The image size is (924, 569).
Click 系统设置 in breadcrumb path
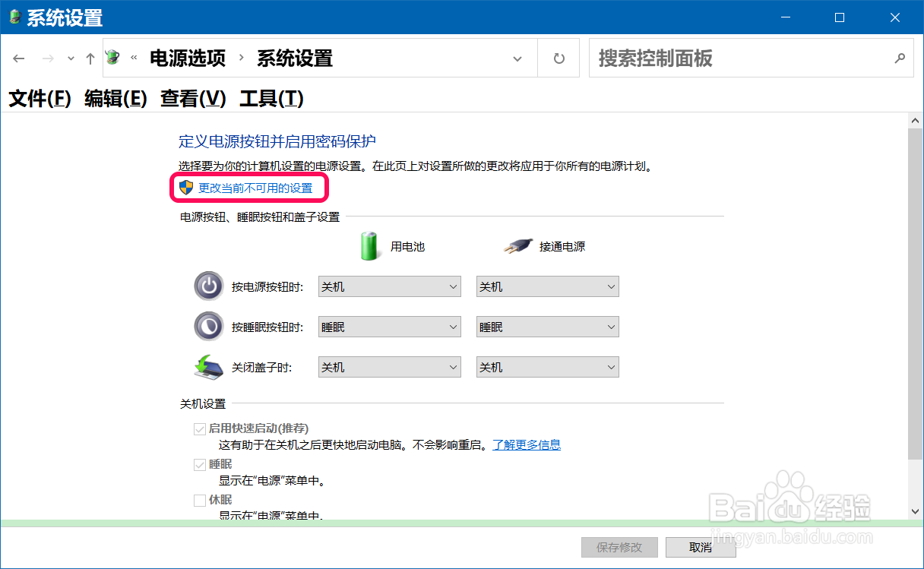295,58
